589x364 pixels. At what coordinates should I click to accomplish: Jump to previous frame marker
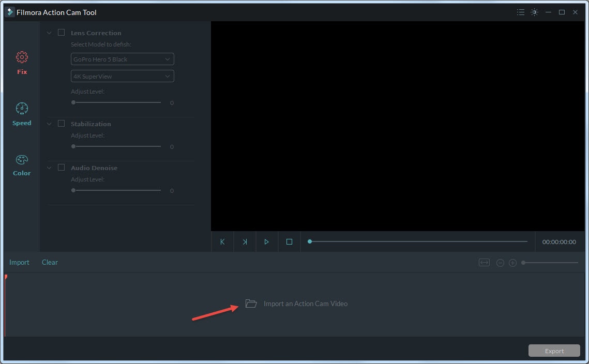point(222,242)
